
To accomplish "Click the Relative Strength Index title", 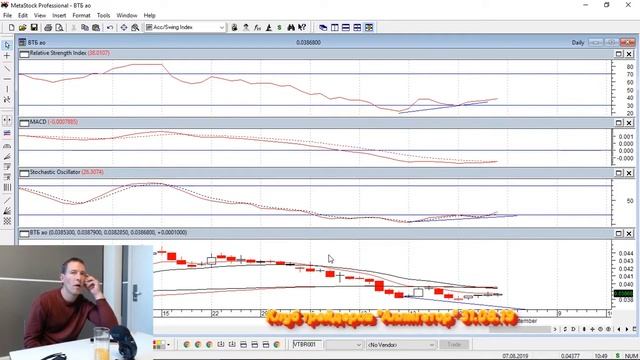I will tap(58, 53).
